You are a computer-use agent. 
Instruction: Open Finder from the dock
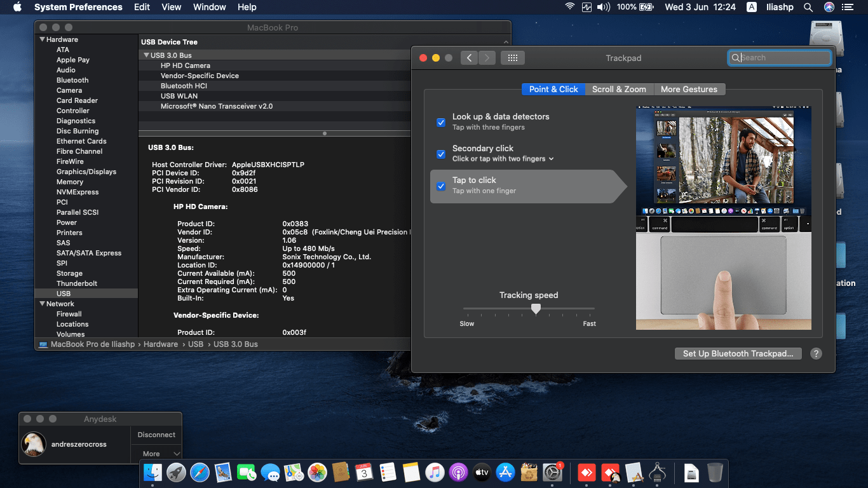[x=153, y=472]
